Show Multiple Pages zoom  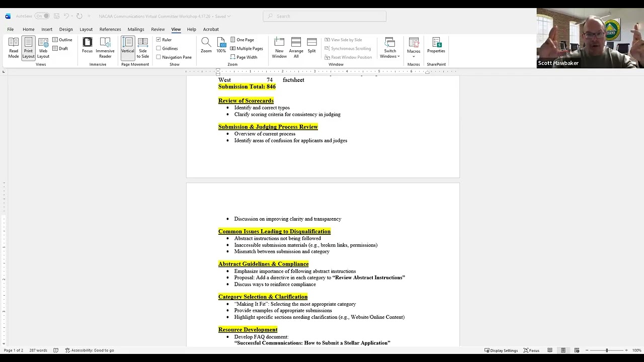click(x=247, y=48)
